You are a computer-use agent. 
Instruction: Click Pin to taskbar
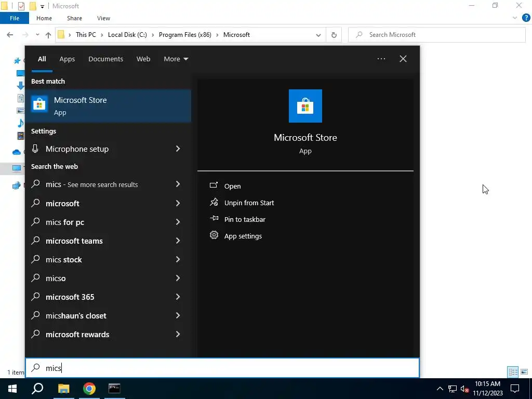[x=245, y=219]
